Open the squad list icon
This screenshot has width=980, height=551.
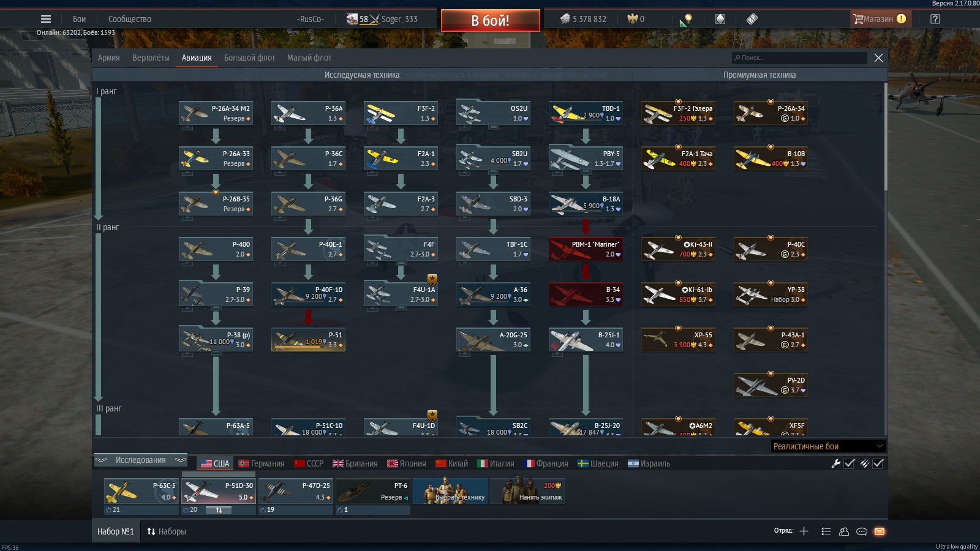coord(826,531)
